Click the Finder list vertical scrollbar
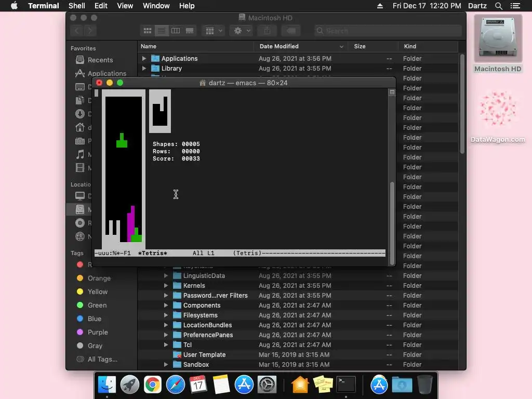The width and height of the screenshot is (532, 399). (x=462, y=103)
